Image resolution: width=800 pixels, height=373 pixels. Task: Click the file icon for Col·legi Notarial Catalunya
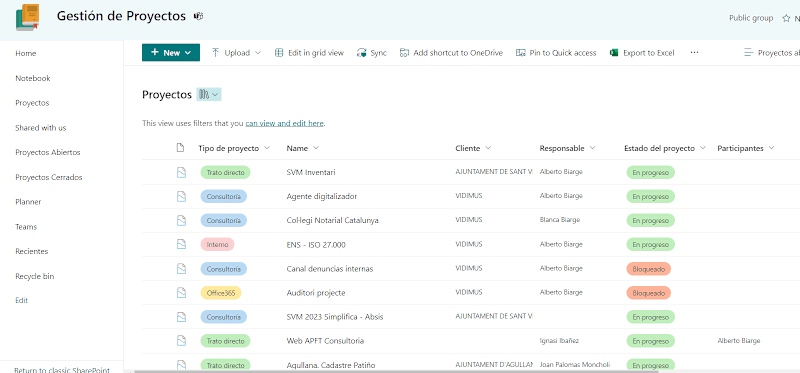coord(181,220)
